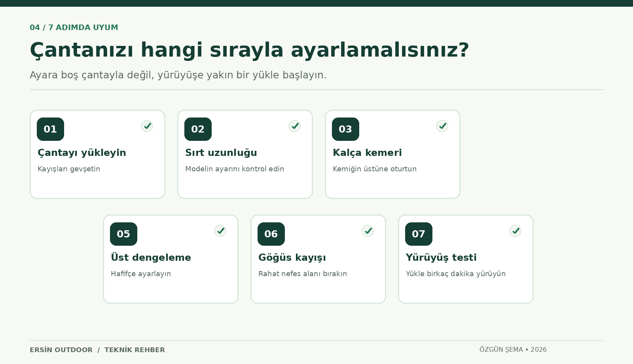Click the Sırt uzunluğu card title

(x=221, y=153)
